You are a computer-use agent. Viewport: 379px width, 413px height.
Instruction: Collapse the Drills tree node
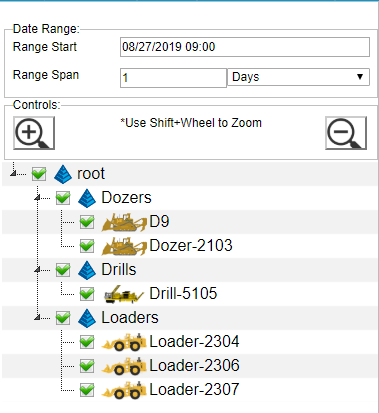click(x=37, y=270)
